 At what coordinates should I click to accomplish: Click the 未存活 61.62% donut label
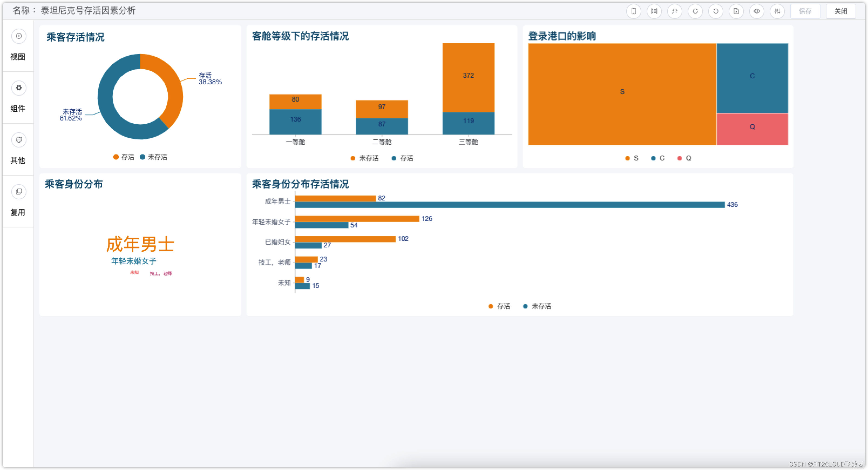point(71,115)
